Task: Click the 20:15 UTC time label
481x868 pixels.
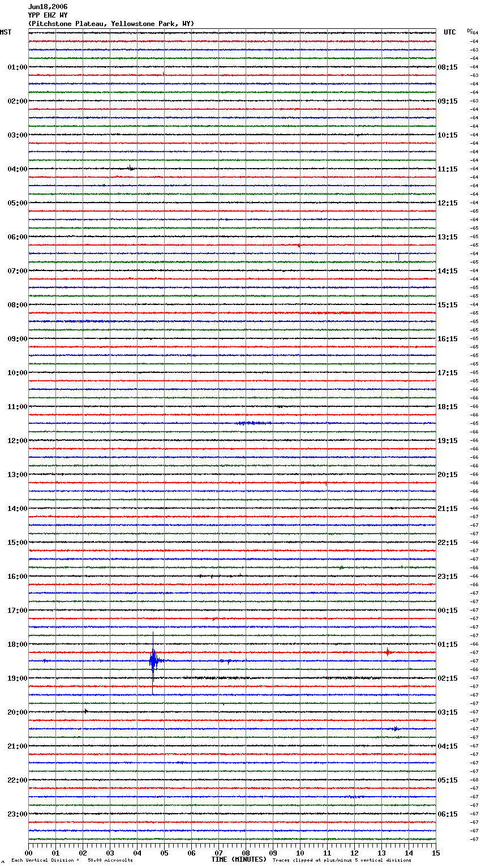Action: point(448,475)
